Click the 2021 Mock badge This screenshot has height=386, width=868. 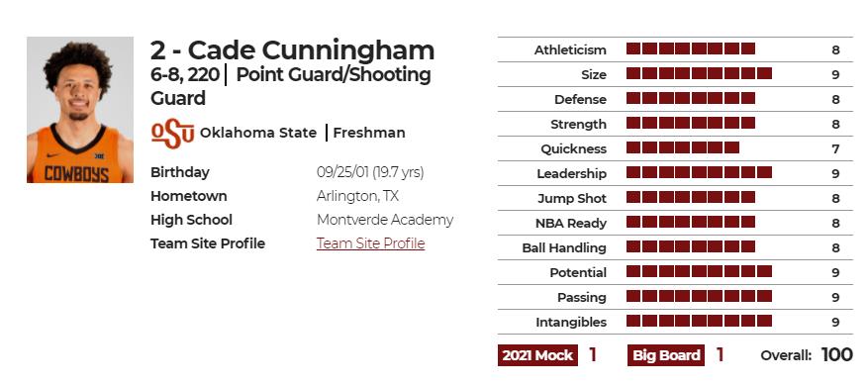pos(537,355)
